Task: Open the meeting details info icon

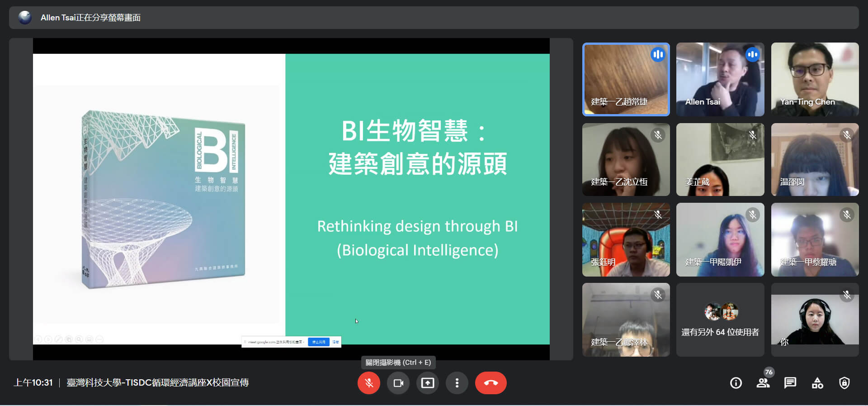Action: tap(736, 383)
